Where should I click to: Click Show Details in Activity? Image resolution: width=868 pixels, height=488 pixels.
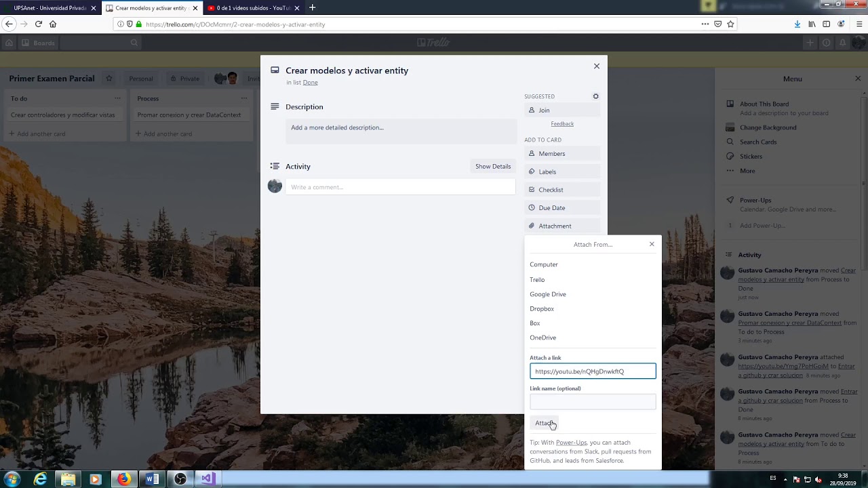[x=493, y=166]
